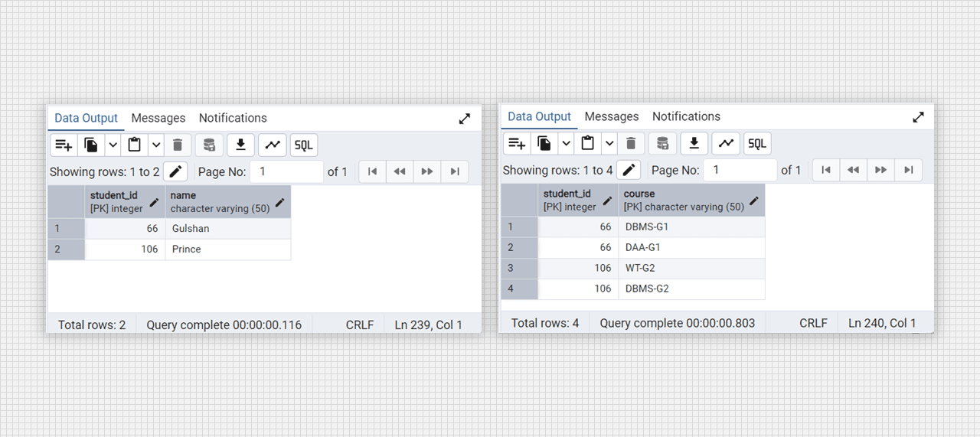The width and height of the screenshot is (980, 437).
Task: Go to last page in right panel
Action: pyautogui.click(x=908, y=170)
